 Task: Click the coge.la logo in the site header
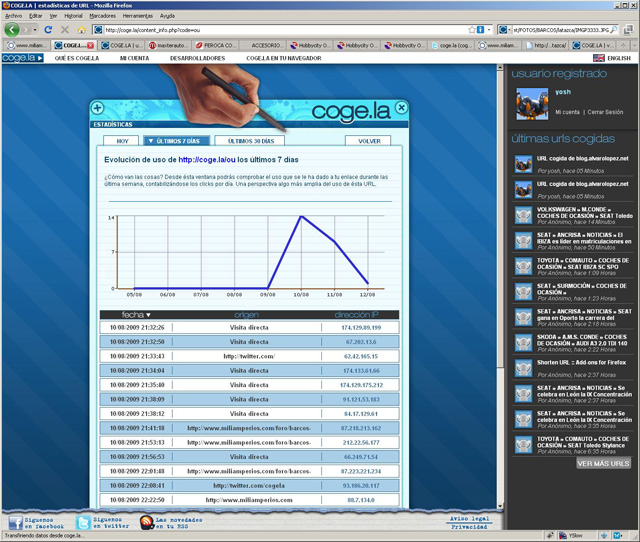[x=21, y=58]
